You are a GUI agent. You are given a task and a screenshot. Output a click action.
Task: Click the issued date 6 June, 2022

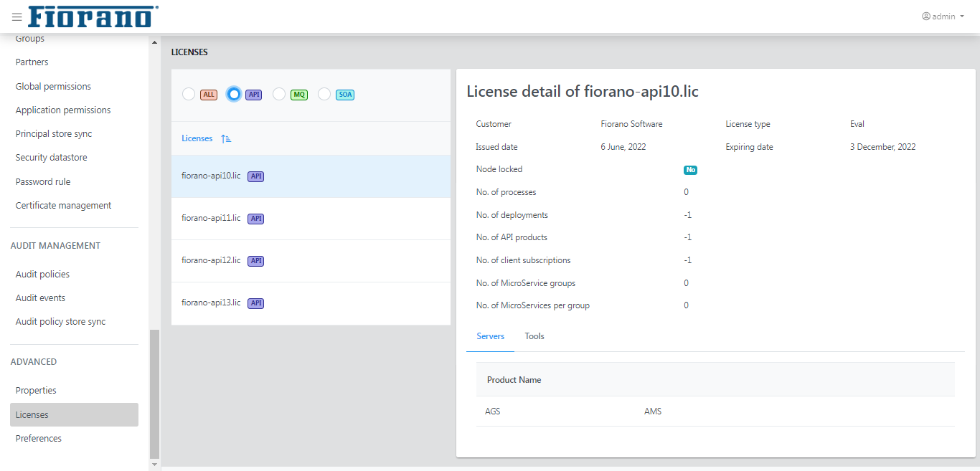(623, 147)
